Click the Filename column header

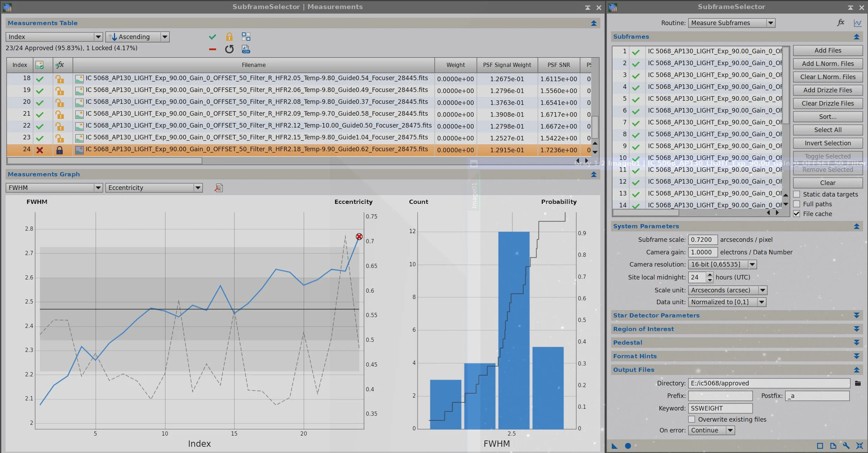tap(253, 65)
